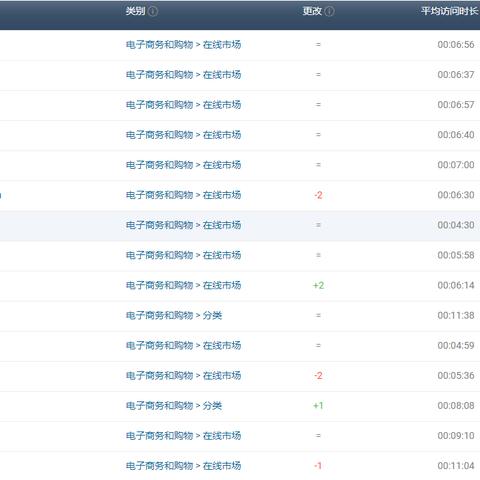
Task: Open category link in the 00:07:00 row
Action: pos(183,165)
